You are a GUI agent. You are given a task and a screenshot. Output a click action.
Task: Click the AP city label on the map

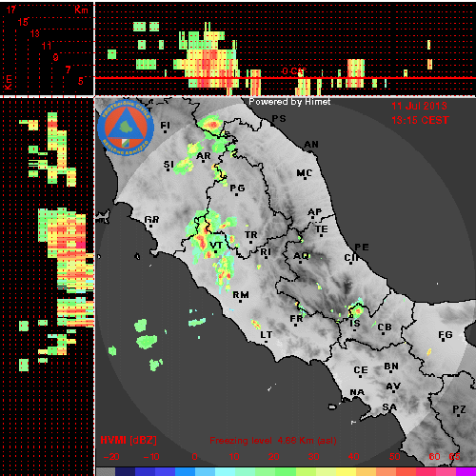pos(315,212)
